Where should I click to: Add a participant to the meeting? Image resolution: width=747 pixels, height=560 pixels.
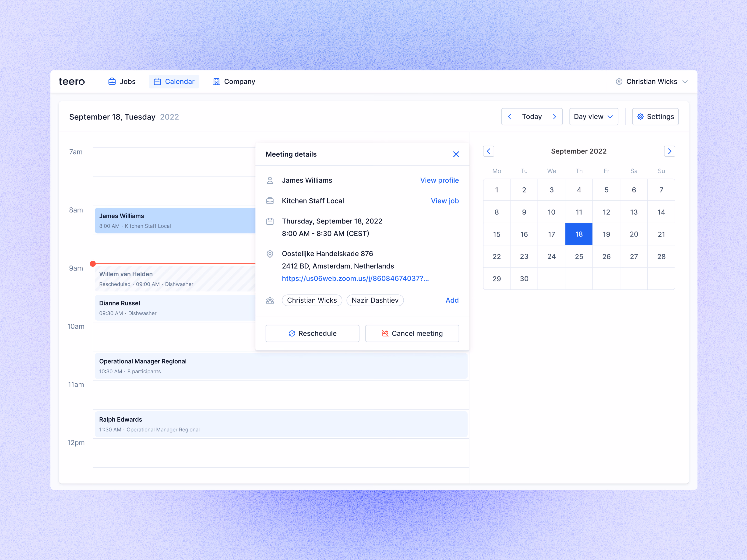tap(452, 300)
